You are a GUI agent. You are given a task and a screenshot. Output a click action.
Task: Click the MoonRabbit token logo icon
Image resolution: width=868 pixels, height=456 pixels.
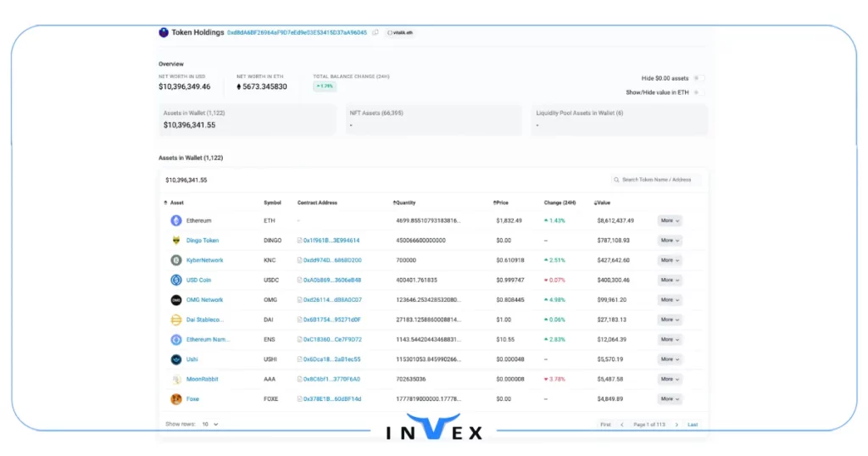[176, 380]
